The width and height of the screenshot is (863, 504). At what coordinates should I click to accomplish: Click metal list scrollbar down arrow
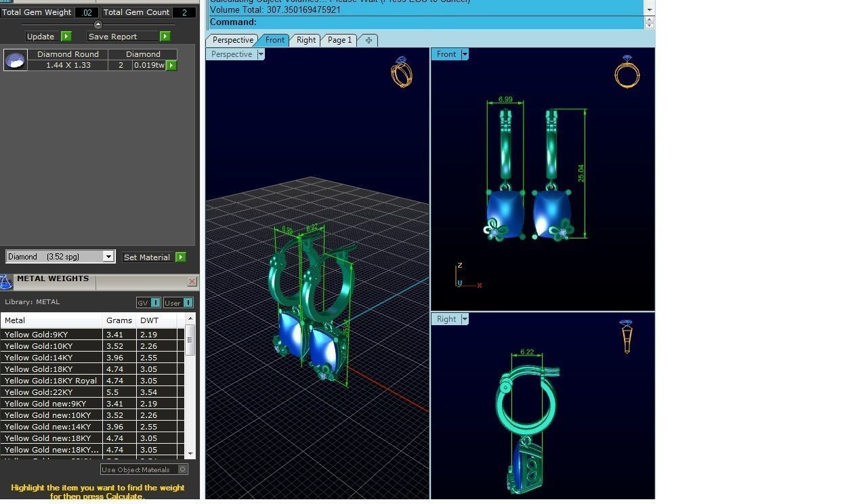click(x=190, y=453)
